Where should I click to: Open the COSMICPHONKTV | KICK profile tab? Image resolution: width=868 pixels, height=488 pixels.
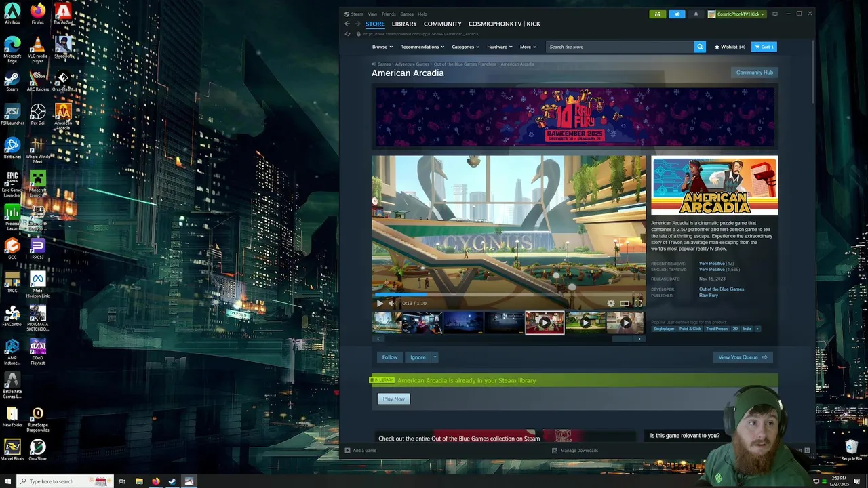pos(505,24)
